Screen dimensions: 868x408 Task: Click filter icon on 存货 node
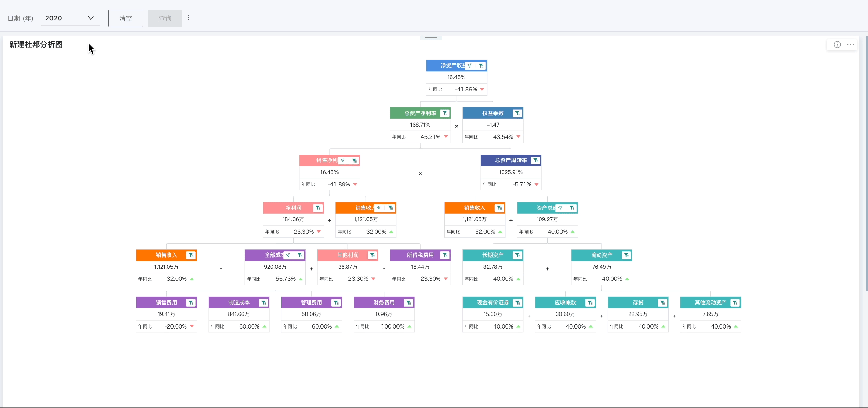pyautogui.click(x=662, y=303)
